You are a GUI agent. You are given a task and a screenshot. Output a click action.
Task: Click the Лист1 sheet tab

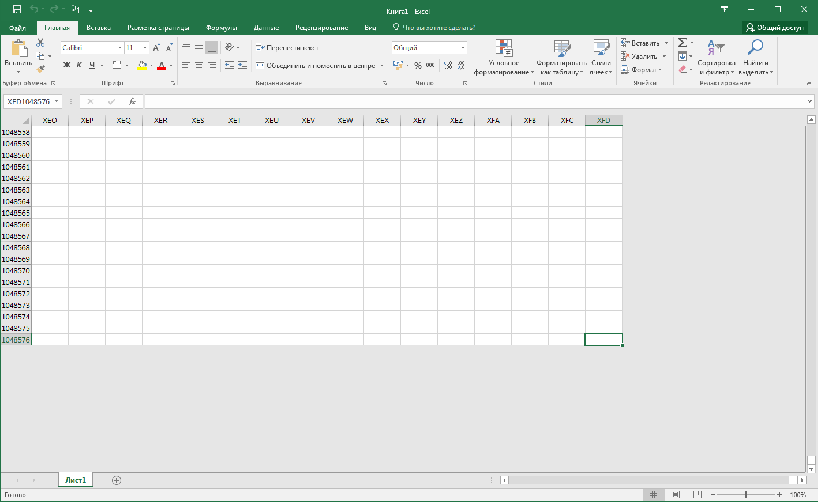(x=75, y=479)
